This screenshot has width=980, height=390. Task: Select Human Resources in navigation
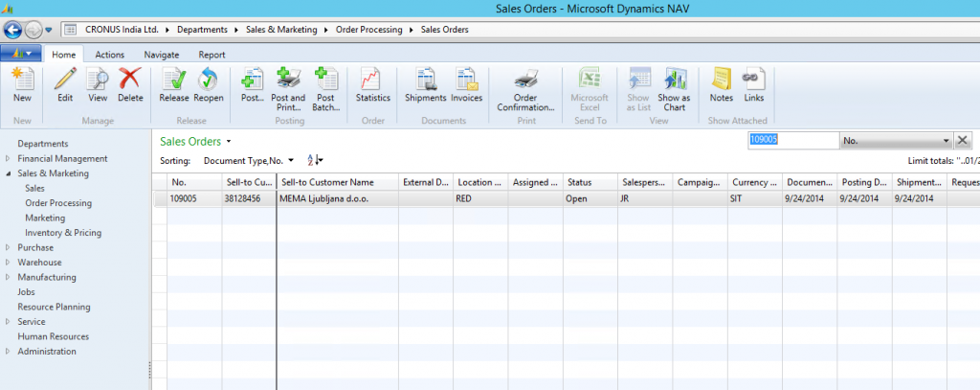54,336
